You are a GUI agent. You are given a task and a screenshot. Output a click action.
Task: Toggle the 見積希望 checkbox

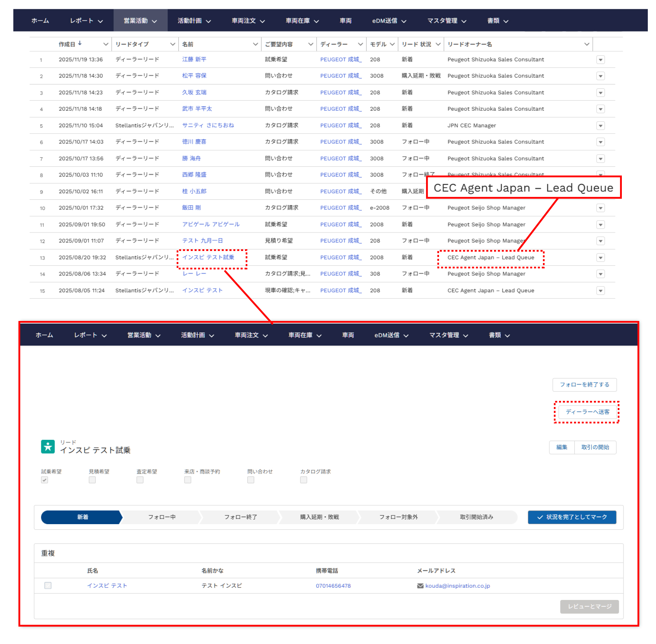tap(92, 480)
